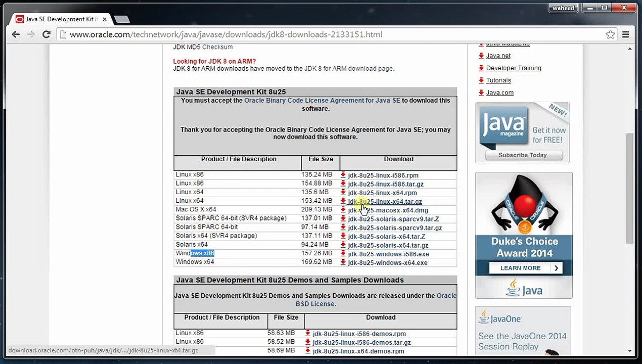Open the Chrome hamburger menu
The width and height of the screenshot is (642, 364).
tap(626, 34)
